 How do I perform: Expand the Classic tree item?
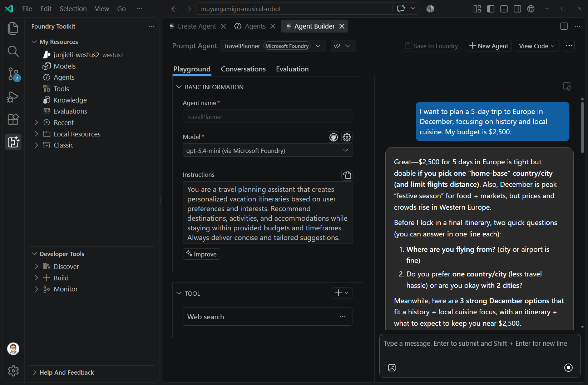[36, 145]
